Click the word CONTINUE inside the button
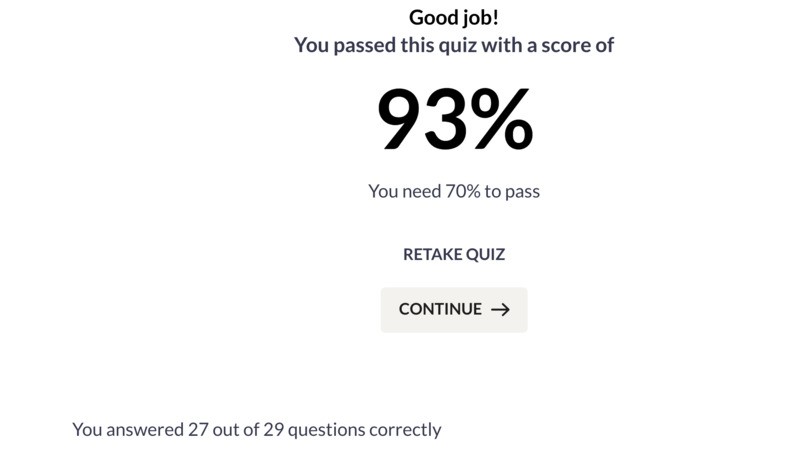The image size is (800, 450). 440,309
